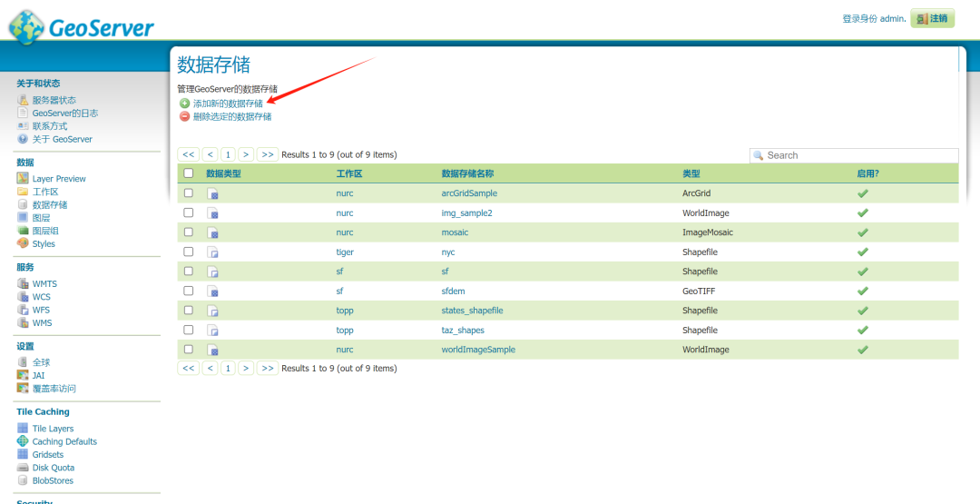Click raster type icon in arcGridSample row
The width and height of the screenshot is (980, 504).
point(212,193)
